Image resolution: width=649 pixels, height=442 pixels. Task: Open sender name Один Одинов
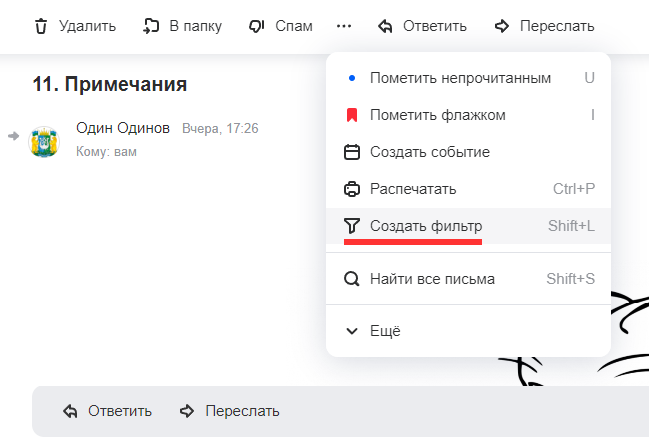click(123, 128)
